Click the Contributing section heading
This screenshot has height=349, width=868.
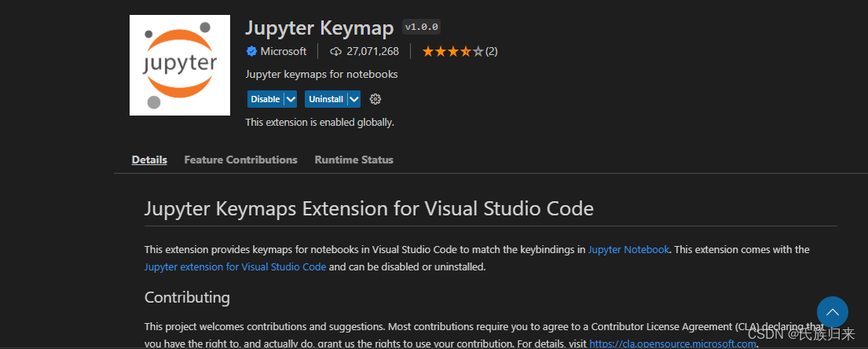tap(187, 297)
